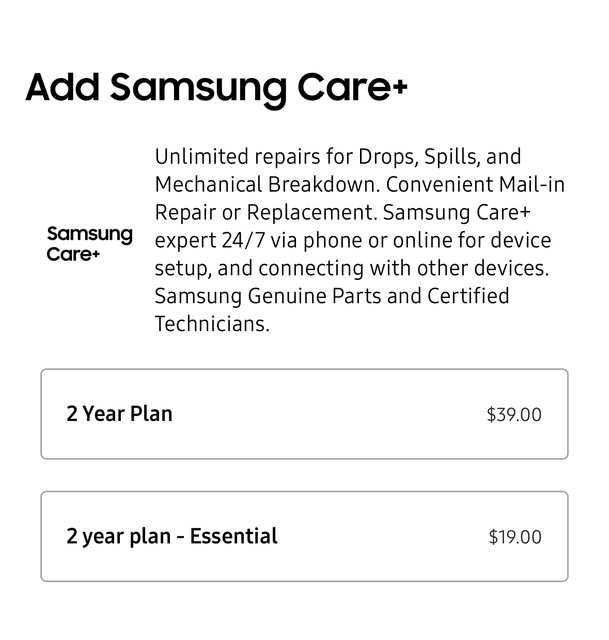
Task: Click "Technicians." at the description end
Action: [x=212, y=324]
